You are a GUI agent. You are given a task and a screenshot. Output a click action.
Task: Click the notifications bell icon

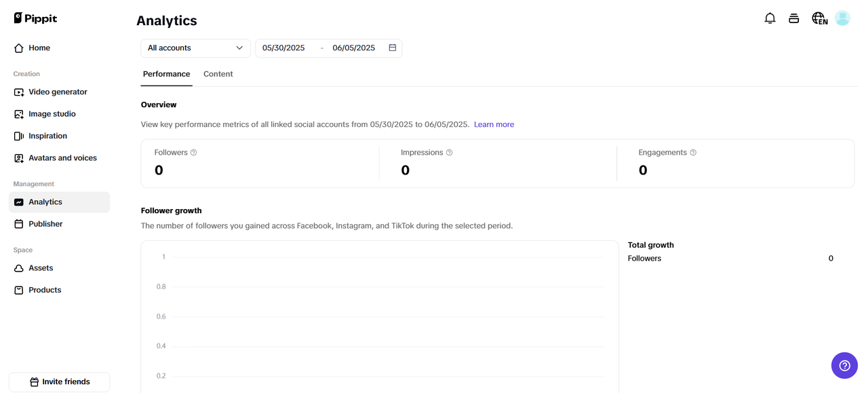[770, 18]
